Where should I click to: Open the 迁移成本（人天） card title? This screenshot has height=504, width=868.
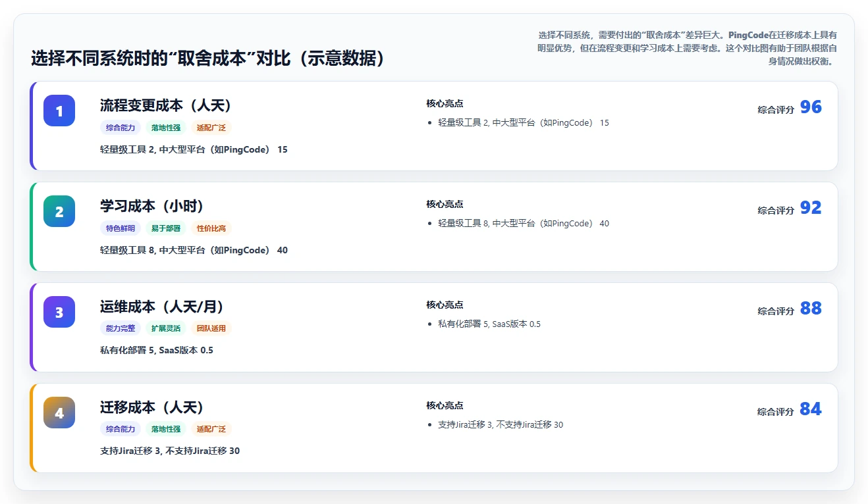152,407
